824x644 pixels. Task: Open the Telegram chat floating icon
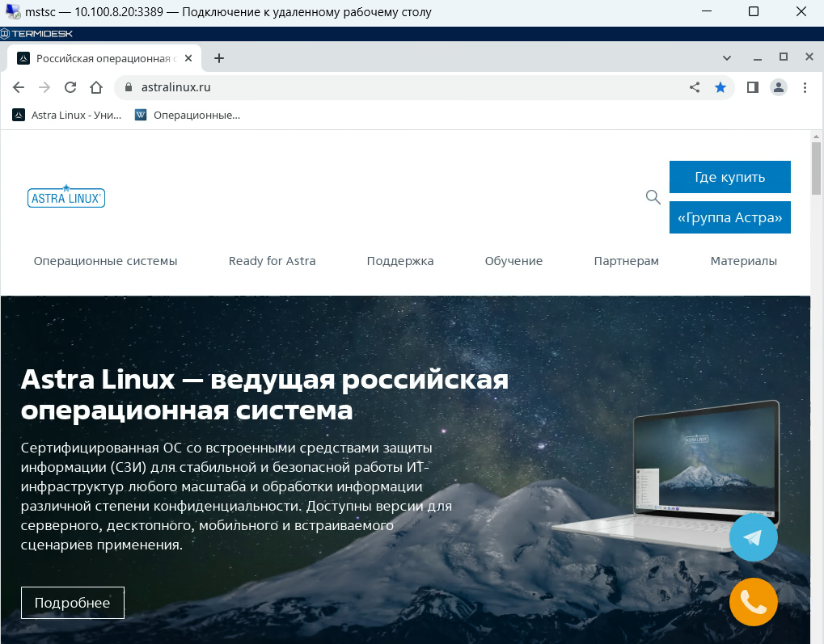pyautogui.click(x=753, y=537)
